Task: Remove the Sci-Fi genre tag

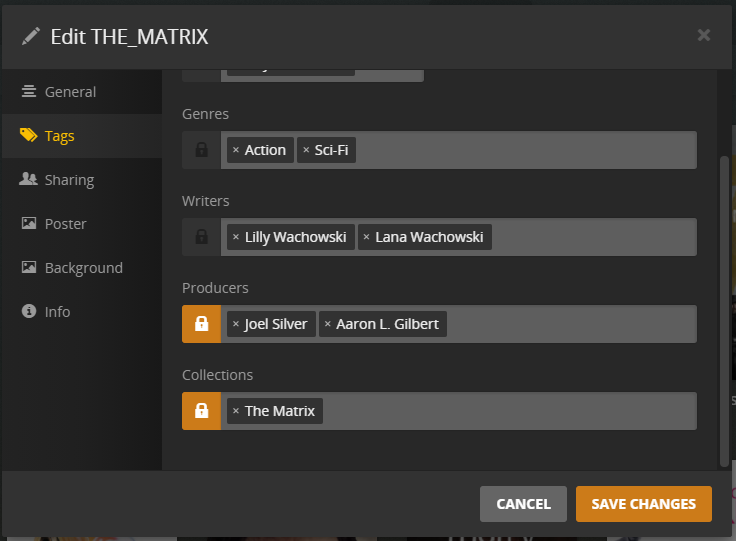Action: (306, 150)
